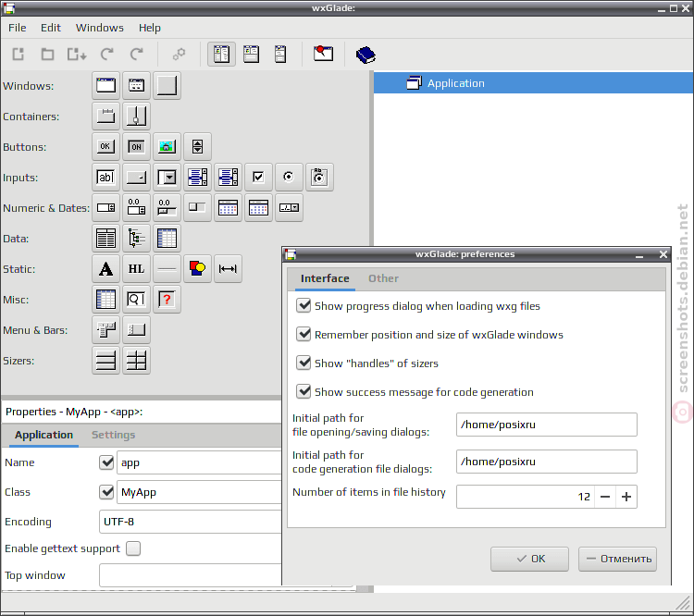
Task: Uncheck the Name property checkbox
Action: pos(106,462)
